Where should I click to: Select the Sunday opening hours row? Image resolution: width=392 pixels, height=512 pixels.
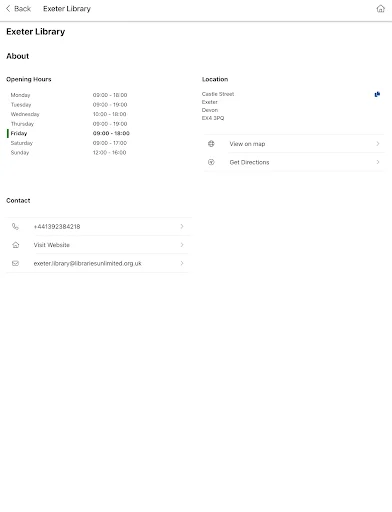[x=69, y=153]
